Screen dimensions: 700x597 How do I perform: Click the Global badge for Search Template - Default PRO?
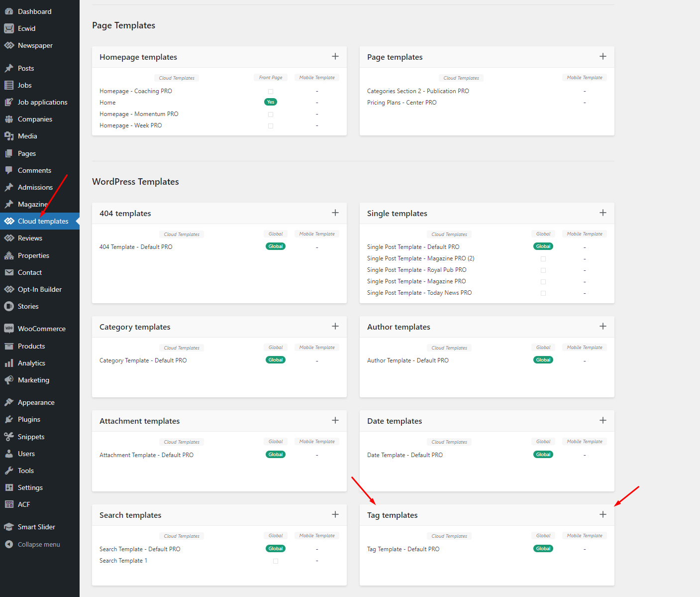pyautogui.click(x=276, y=549)
